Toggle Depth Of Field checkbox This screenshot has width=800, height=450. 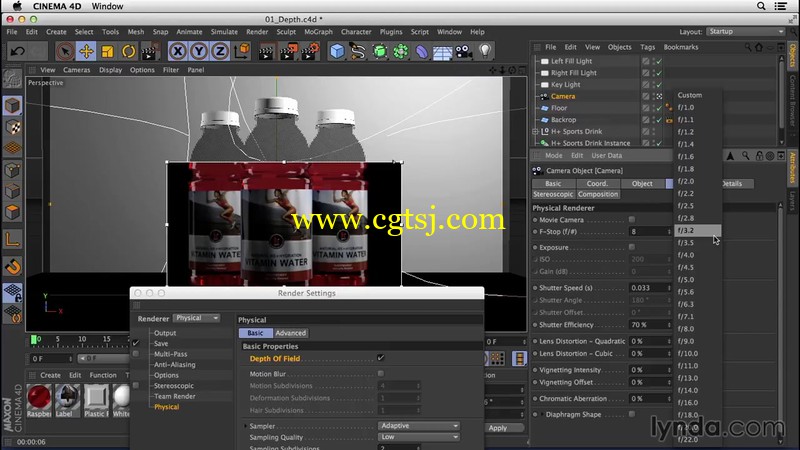(x=381, y=358)
